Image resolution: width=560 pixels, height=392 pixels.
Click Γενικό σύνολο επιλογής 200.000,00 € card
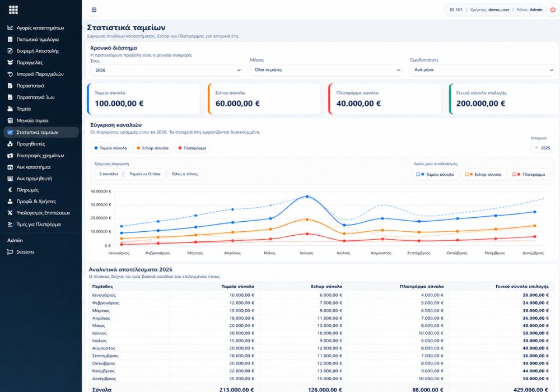504,99
